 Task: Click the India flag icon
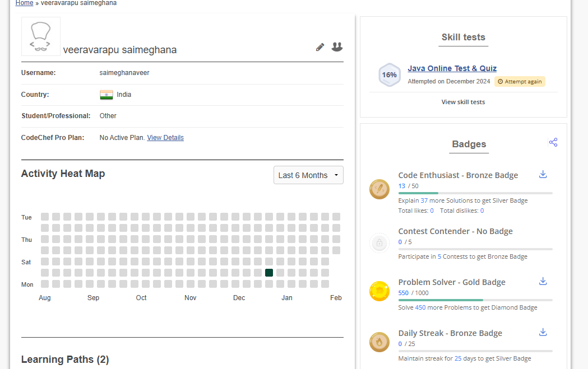pyautogui.click(x=107, y=95)
